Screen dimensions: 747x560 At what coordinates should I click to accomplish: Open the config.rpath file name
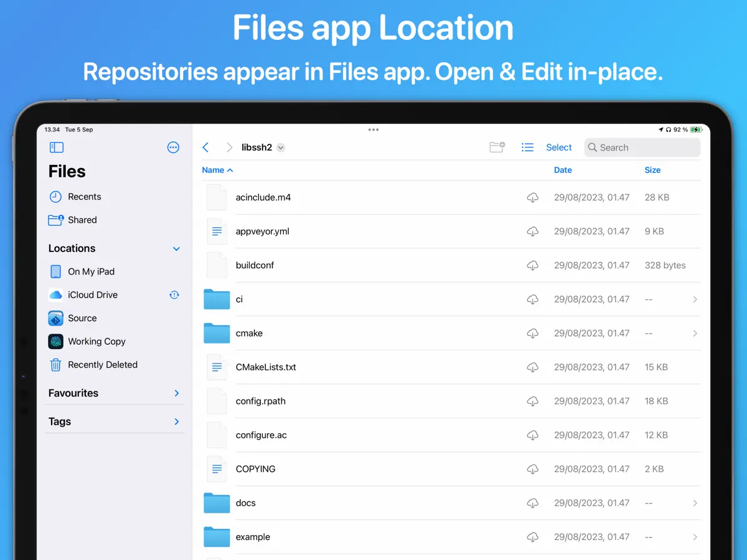pyautogui.click(x=261, y=401)
